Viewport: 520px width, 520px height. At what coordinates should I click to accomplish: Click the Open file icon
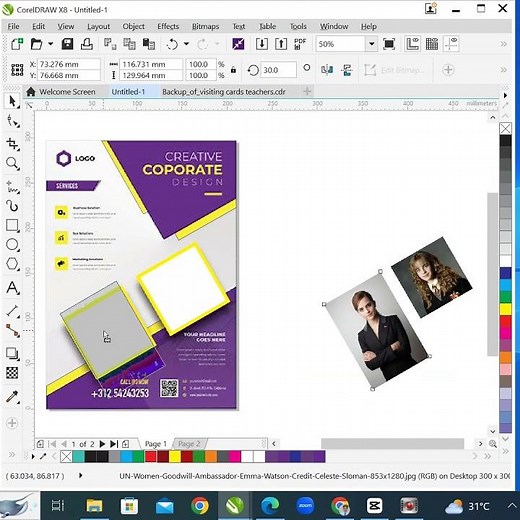point(36,44)
